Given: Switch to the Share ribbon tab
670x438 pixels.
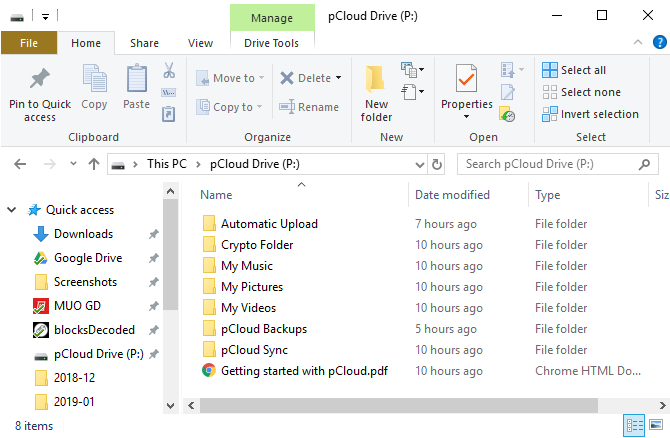Looking at the screenshot, I should pyautogui.click(x=144, y=43).
